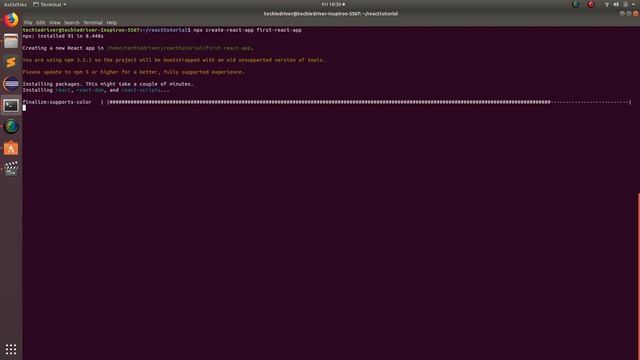Expand the system menu arrow

[x=633, y=4]
